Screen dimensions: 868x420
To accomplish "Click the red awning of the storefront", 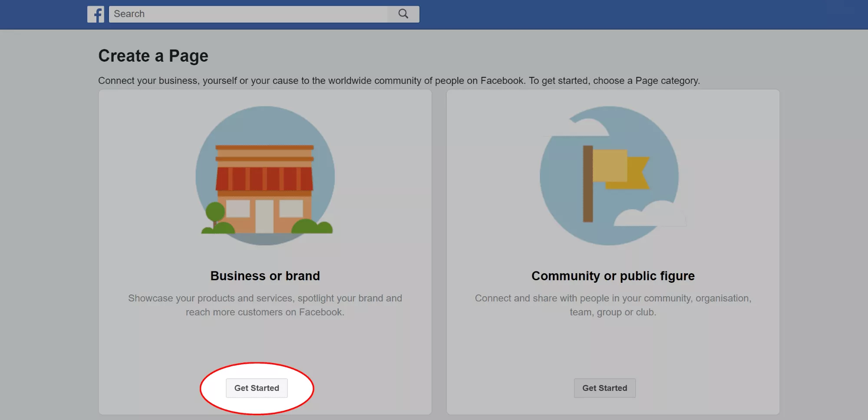I will pos(264,179).
